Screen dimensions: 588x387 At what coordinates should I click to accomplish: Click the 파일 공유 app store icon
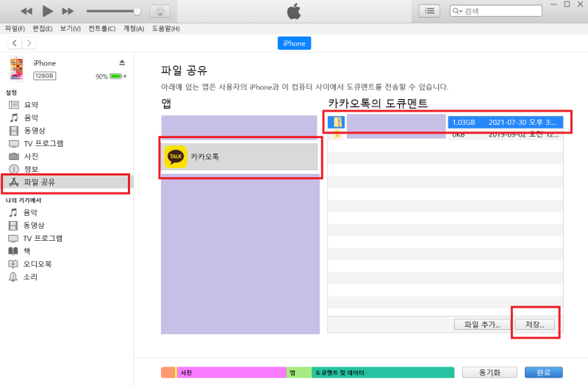point(14,182)
